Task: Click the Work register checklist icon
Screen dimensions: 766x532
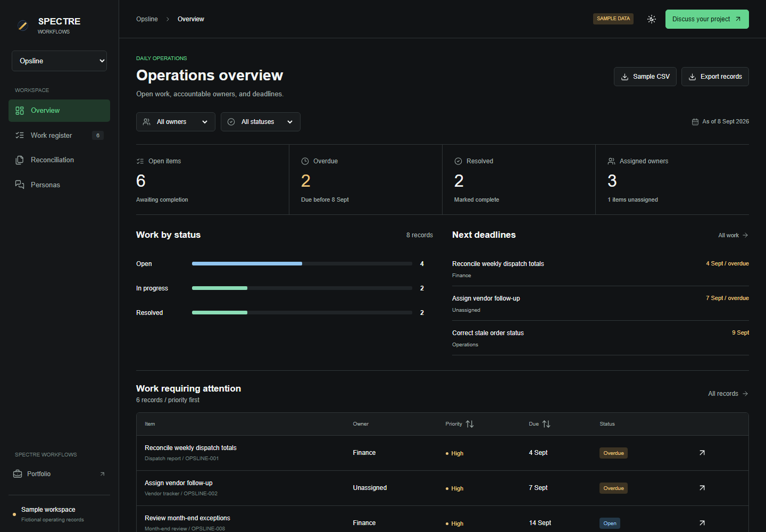Action: 20,135
